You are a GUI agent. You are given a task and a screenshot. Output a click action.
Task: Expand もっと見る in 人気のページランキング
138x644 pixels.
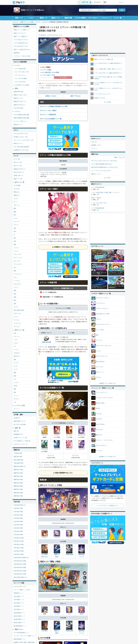click(108, 102)
